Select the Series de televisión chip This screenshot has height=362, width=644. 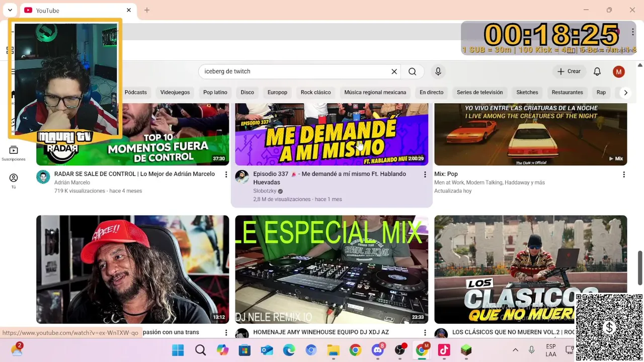pyautogui.click(x=480, y=93)
